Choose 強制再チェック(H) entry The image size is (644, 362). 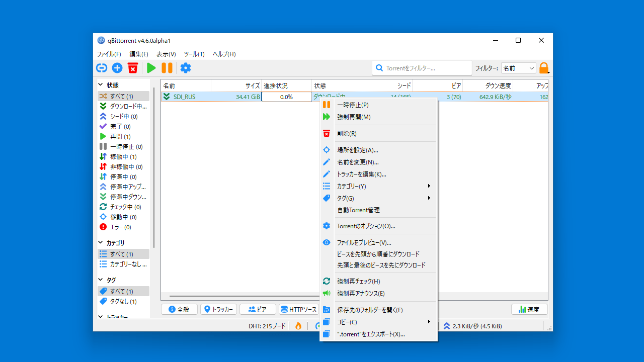(378, 281)
